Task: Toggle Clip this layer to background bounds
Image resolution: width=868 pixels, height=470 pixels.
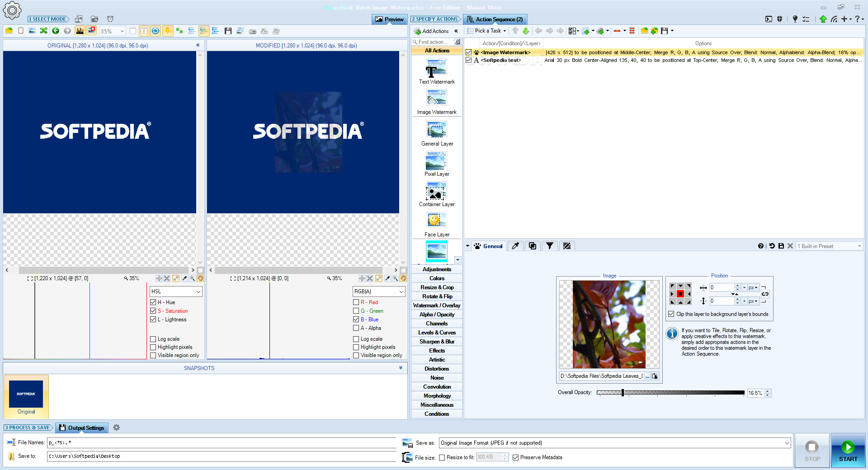Action: coord(671,314)
